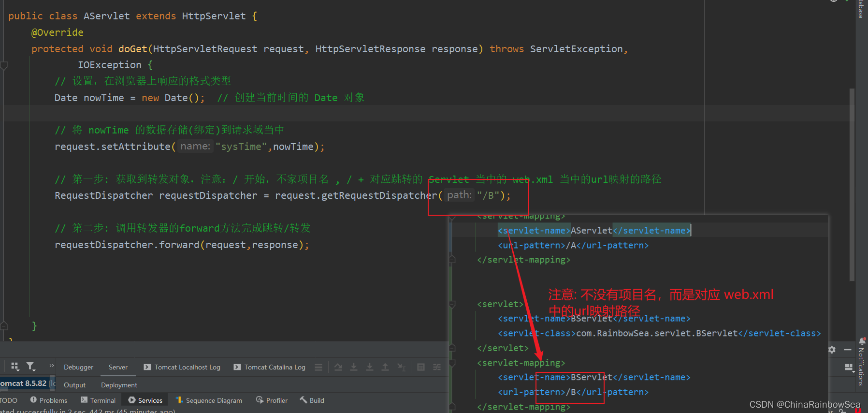868x413 pixels.
Task: Collapse the doGet method fold marker
Action: click(x=4, y=65)
